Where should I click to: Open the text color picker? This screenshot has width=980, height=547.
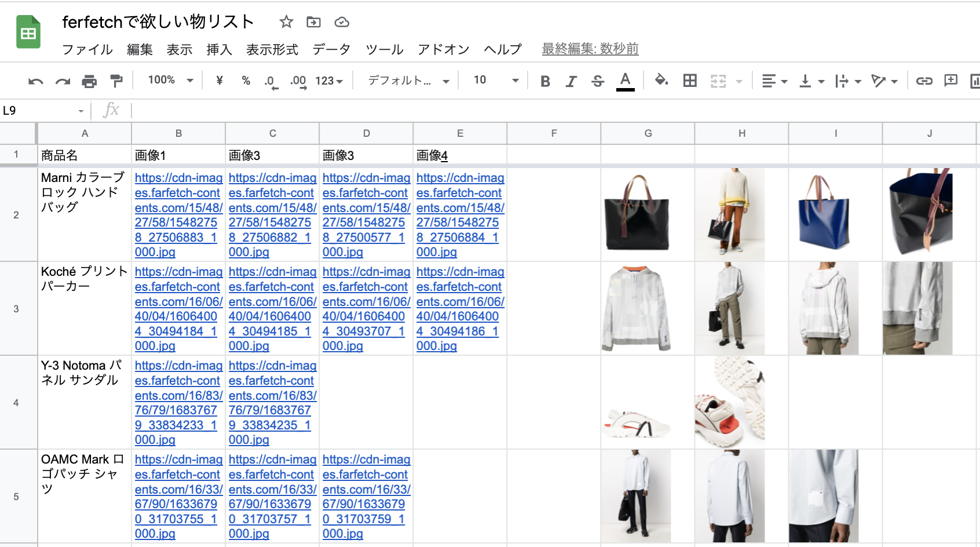point(625,81)
